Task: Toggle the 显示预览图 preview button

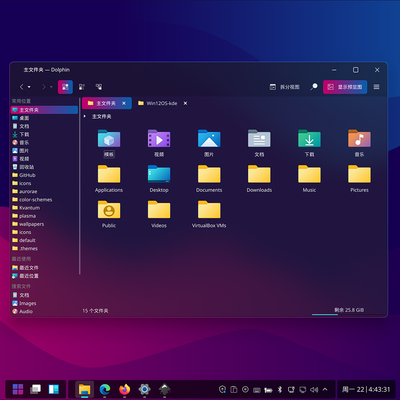Action: click(345, 87)
